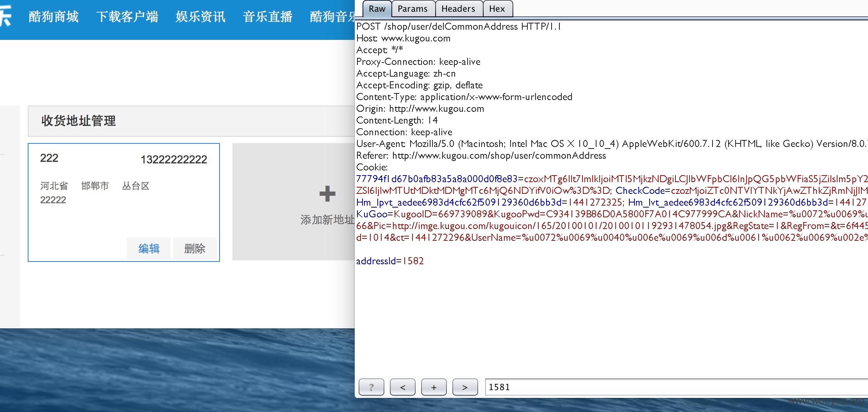Screen dimensions: 868x412
Task: Click the recipient name 222
Action: [x=49, y=158]
